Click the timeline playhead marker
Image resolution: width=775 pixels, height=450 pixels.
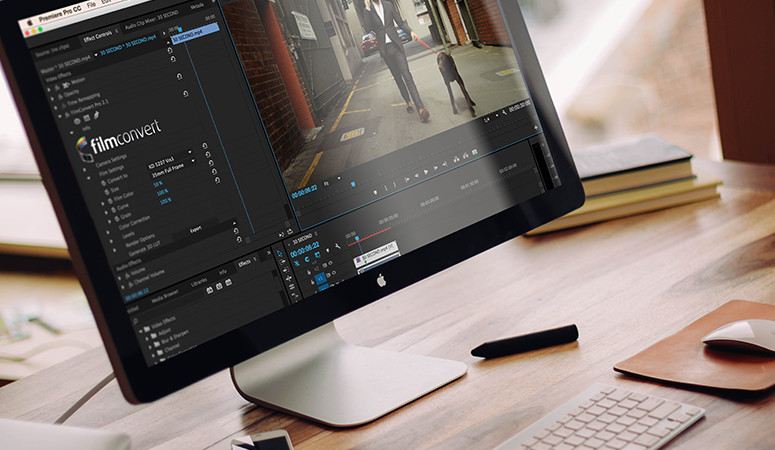click(357, 238)
